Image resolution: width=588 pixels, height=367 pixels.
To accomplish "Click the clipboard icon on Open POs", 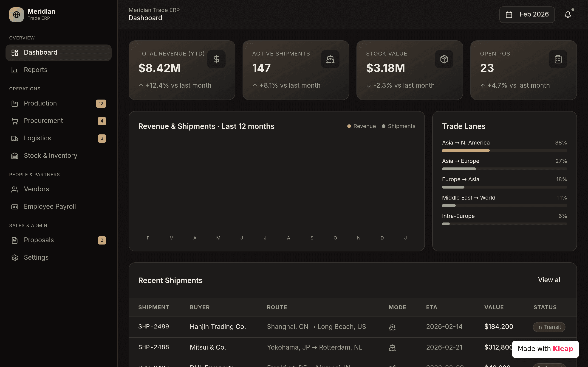I will [x=558, y=59].
